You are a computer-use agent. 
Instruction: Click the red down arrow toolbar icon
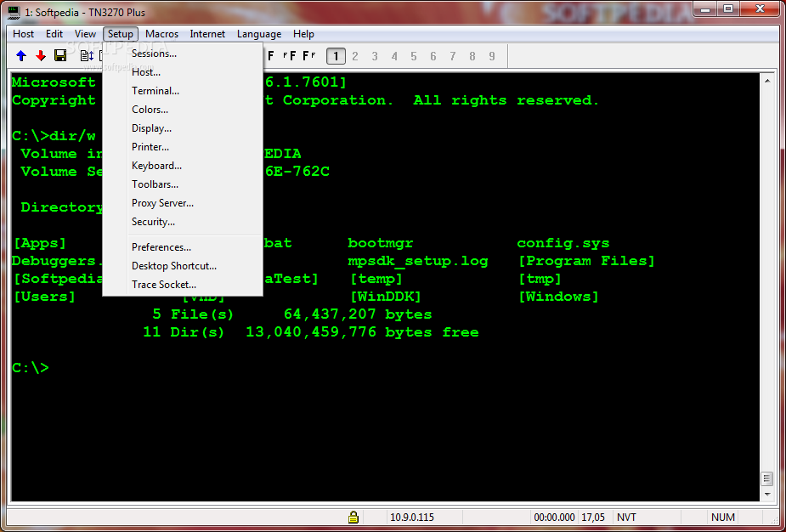41,55
